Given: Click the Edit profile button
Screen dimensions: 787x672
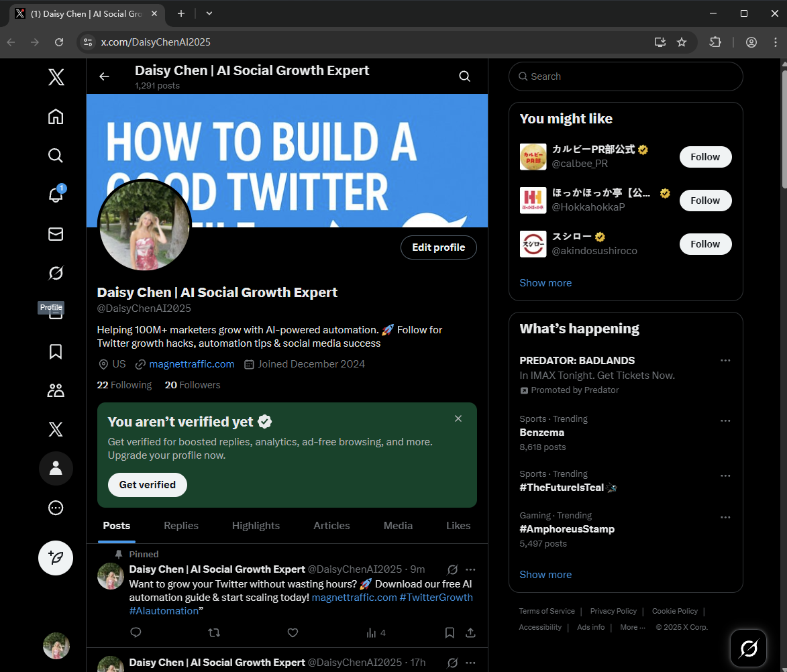Looking at the screenshot, I should (438, 247).
